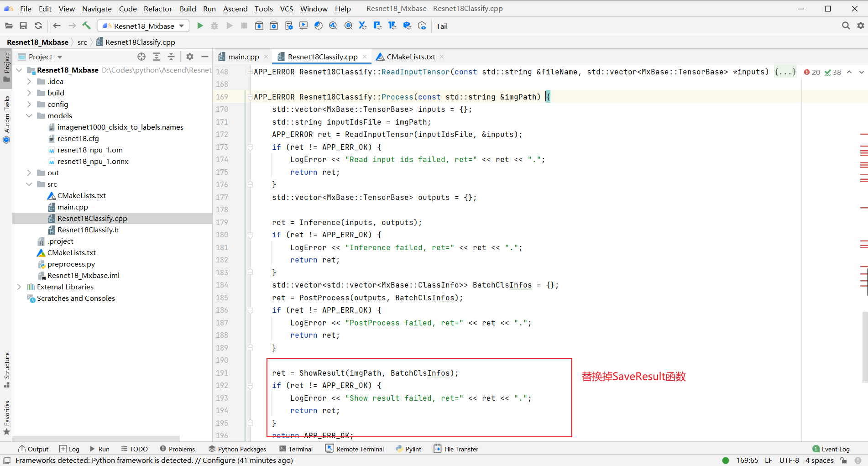Collapse the Resnet18_Mxbase root folder
The image size is (868, 466).
[x=19, y=70]
